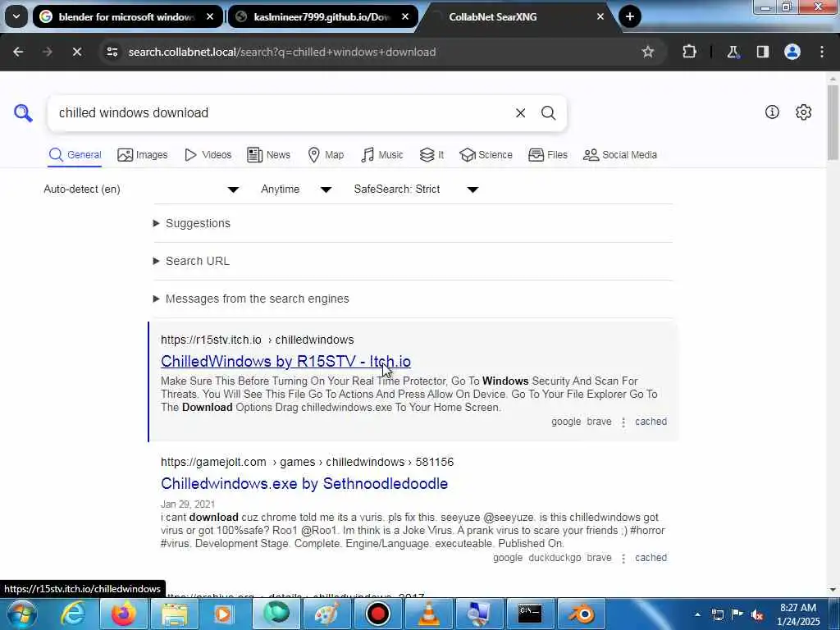This screenshot has height=630, width=840.
Task: Open Command Prompt from taskbar
Action: 530,614
